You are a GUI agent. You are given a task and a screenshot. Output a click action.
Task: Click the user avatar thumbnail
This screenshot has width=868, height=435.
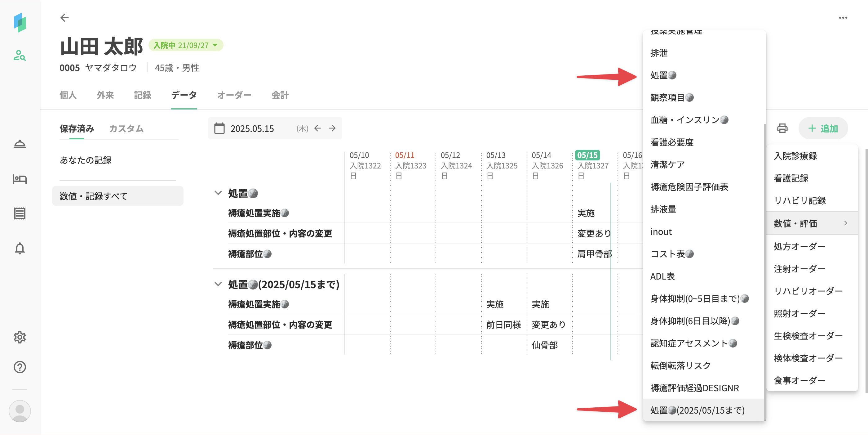tap(20, 411)
